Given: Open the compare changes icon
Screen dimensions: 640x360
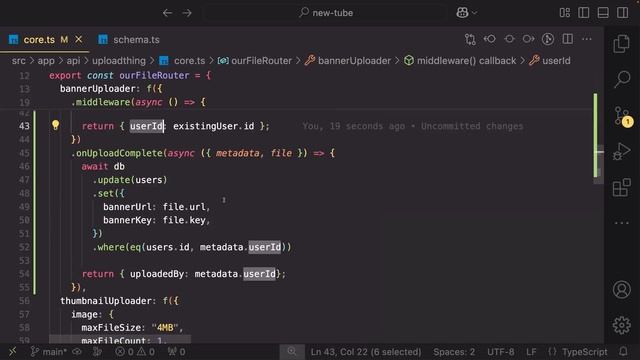Looking at the screenshot, I should coord(470,39).
